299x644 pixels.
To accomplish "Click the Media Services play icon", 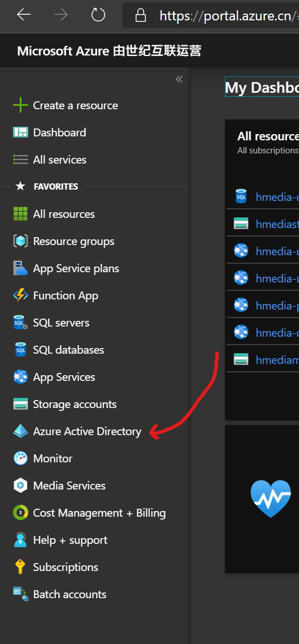I will tap(20, 486).
